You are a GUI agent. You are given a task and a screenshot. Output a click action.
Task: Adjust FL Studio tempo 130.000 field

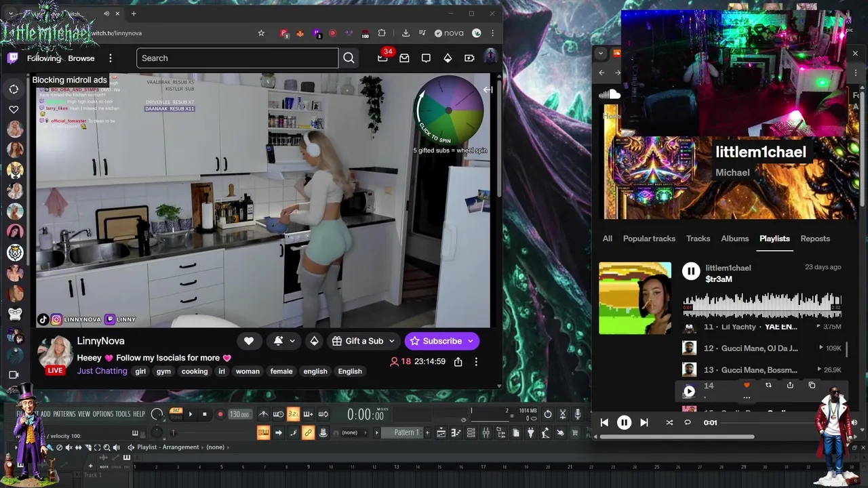pos(239,414)
